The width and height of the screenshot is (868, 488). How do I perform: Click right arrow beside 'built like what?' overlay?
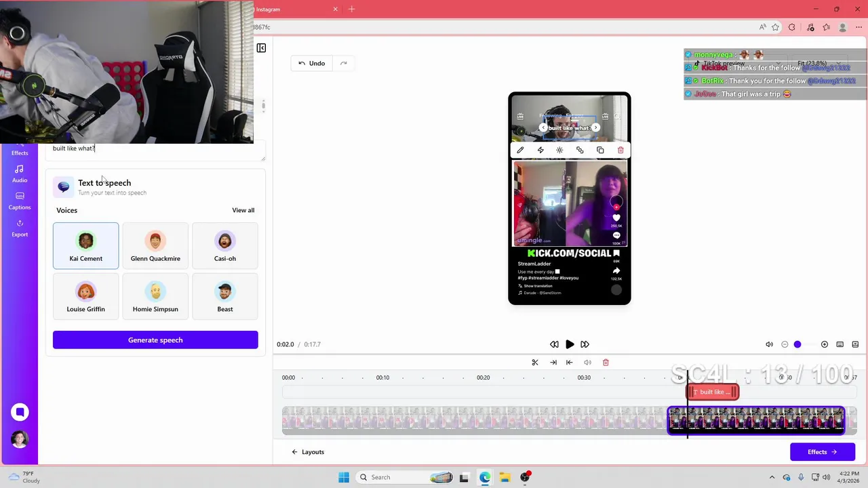pos(595,127)
